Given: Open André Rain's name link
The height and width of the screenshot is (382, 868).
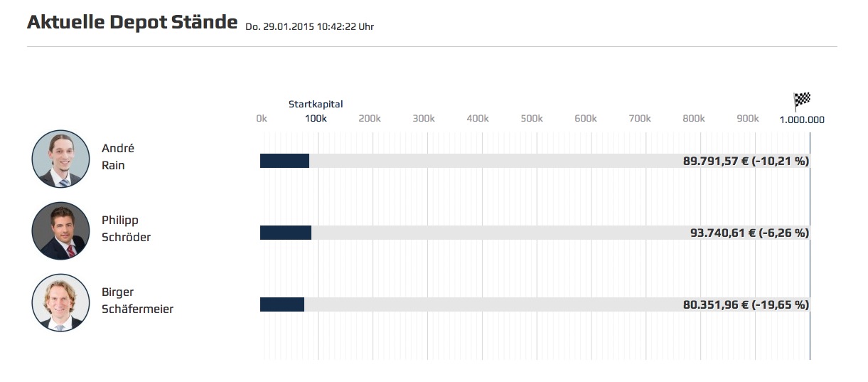Looking at the screenshot, I should [x=118, y=156].
